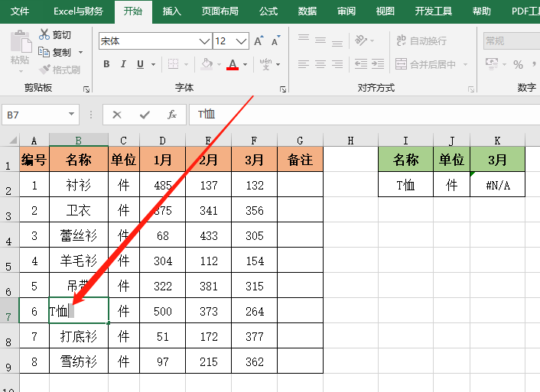Image resolution: width=540 pixels, height=392 pixels.
Task: Click the center horizontally icon
Action: 320,64
